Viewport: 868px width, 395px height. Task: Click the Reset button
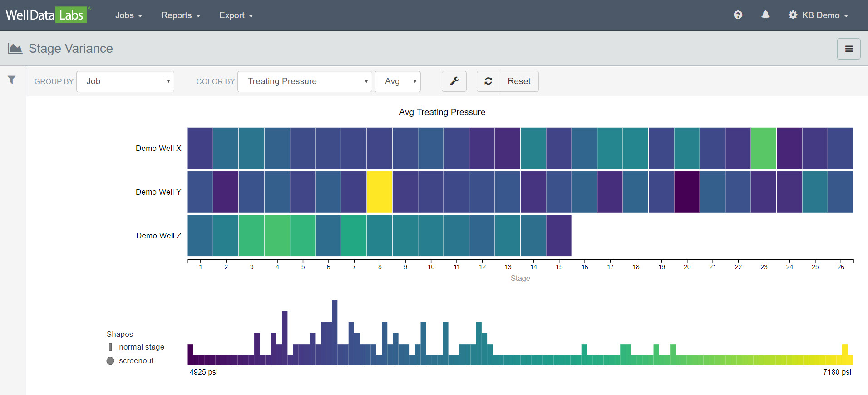[x=519, y=81]
